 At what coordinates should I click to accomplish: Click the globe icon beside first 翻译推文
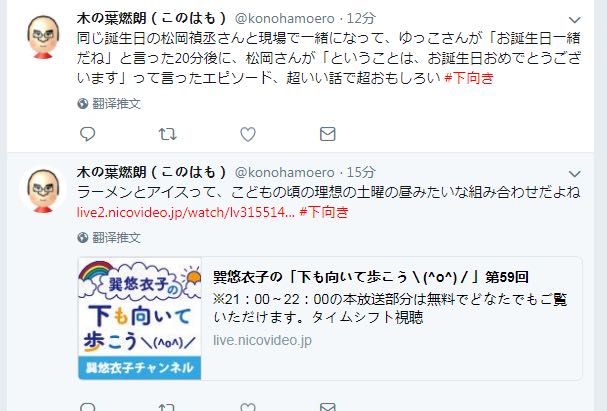82,104
